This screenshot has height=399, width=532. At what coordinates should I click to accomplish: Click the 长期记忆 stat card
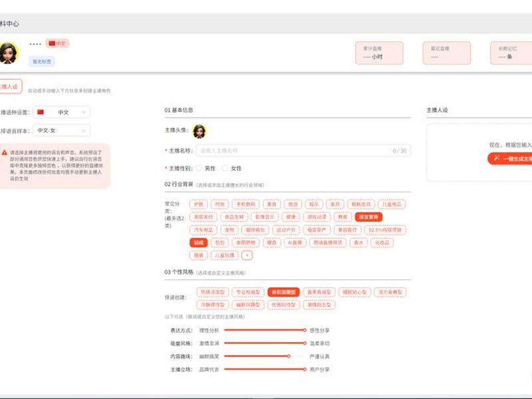511,53
